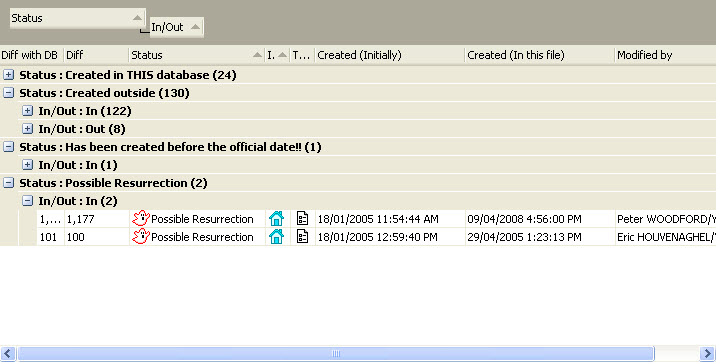The height and width of the screenshot is (362, 716).
Task: Collapse 'Has been created before the official date' group
Action: click(8, 147)
